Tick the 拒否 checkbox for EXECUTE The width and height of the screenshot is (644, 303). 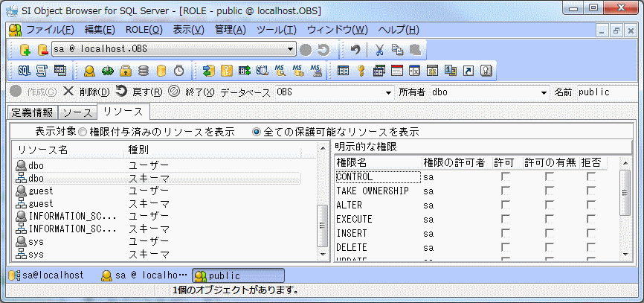pos(591,219)
